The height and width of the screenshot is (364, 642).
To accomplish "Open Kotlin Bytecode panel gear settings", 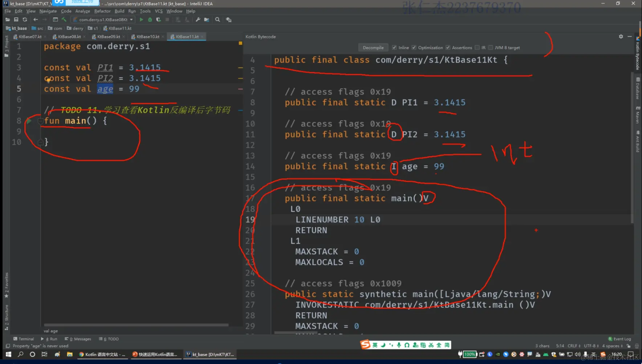I will pos(621,37).
